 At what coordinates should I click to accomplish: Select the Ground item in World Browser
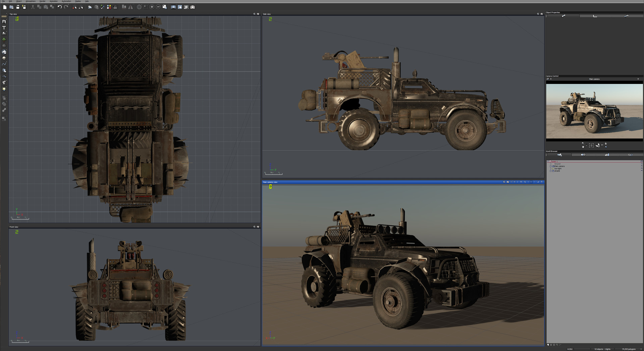557,164
